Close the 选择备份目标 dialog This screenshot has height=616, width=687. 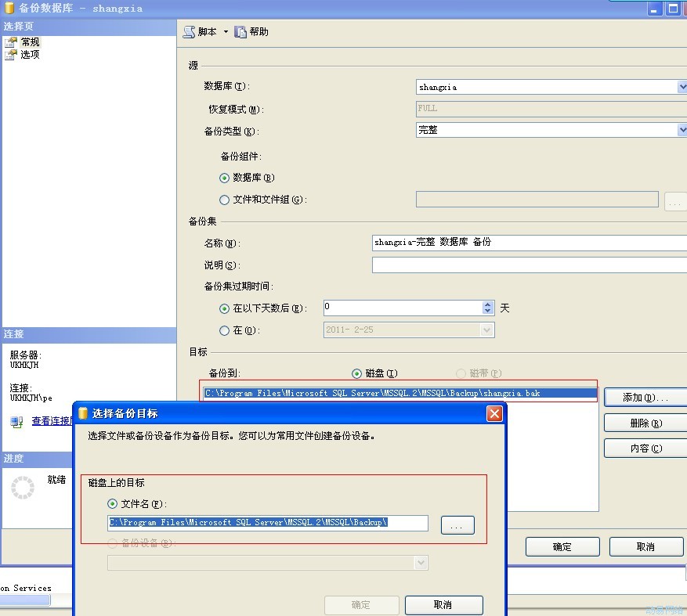494,413
